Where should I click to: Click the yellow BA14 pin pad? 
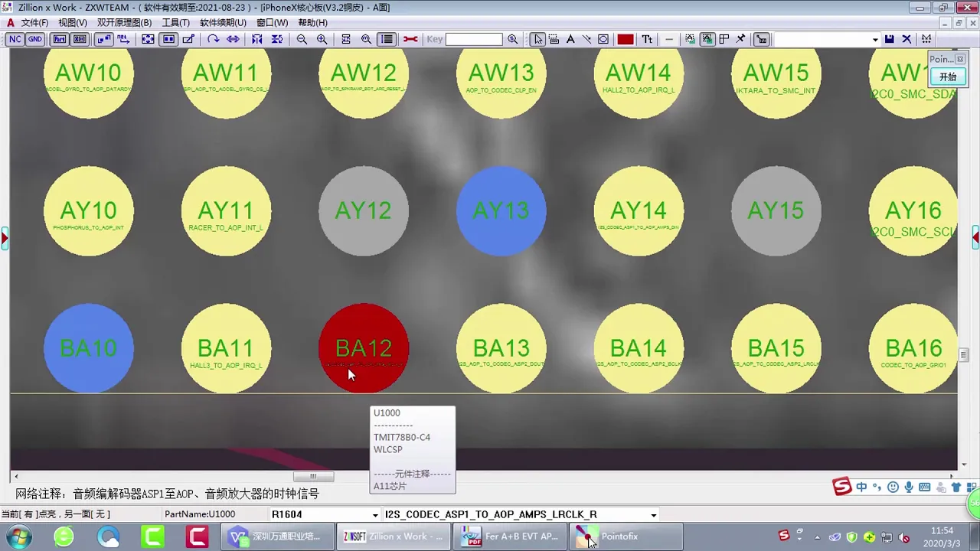coord(639,348)
